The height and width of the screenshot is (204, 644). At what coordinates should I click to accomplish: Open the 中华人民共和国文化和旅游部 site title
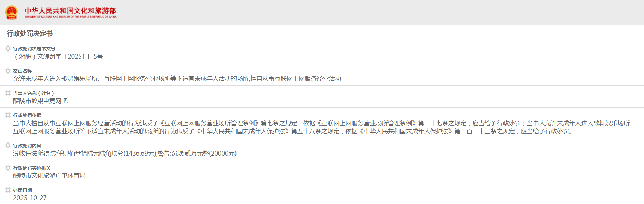click(70, 10)
